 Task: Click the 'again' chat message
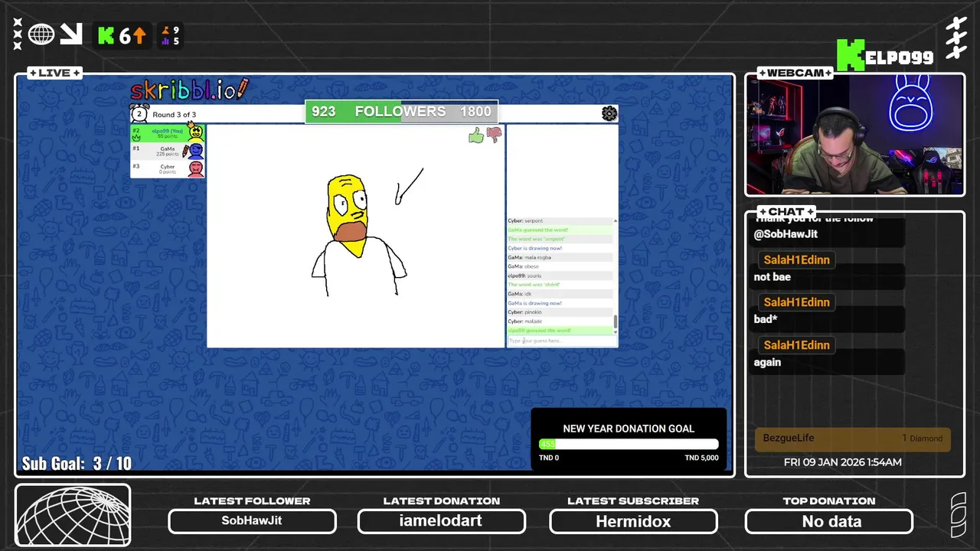pos(767,362)
